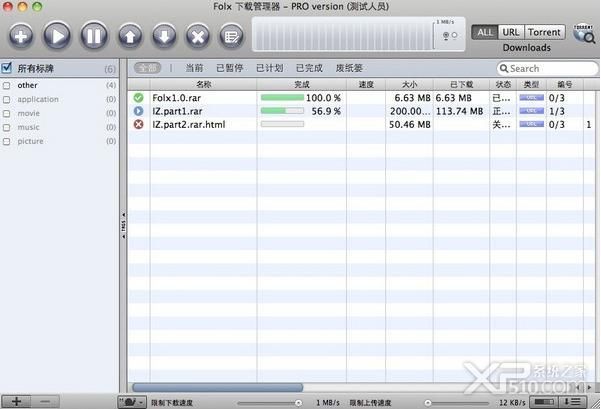601x409 pixels.
Task: Select the IZ.part2.rar.html file name
Action: pos(189,125)
